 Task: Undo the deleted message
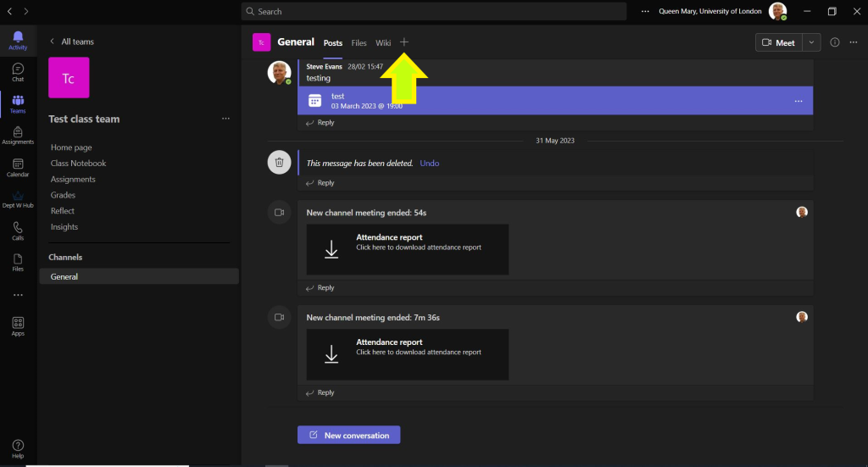(x=430, y=164)
